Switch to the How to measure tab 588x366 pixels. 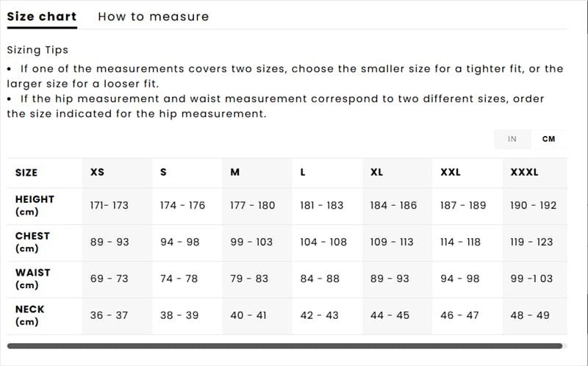(153, 16)
